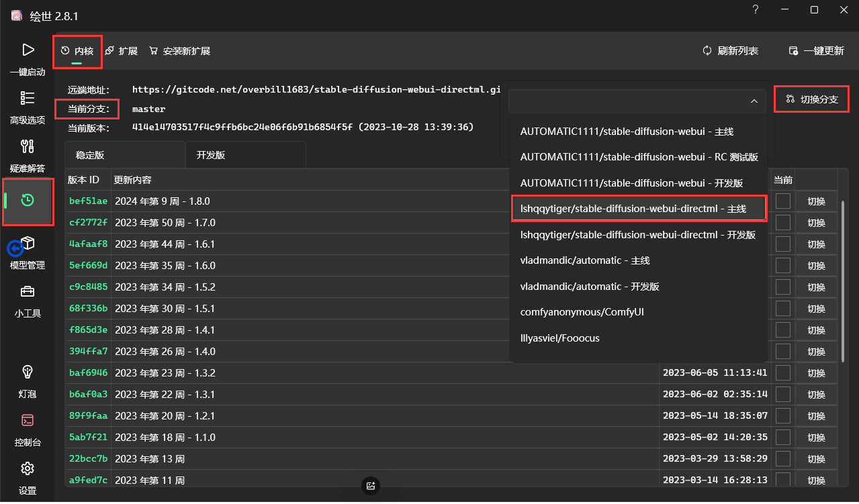The image size is (859, 504).
Task: Click 刷新列表 button
Action: pyautogui.click(x=730, y=51)
